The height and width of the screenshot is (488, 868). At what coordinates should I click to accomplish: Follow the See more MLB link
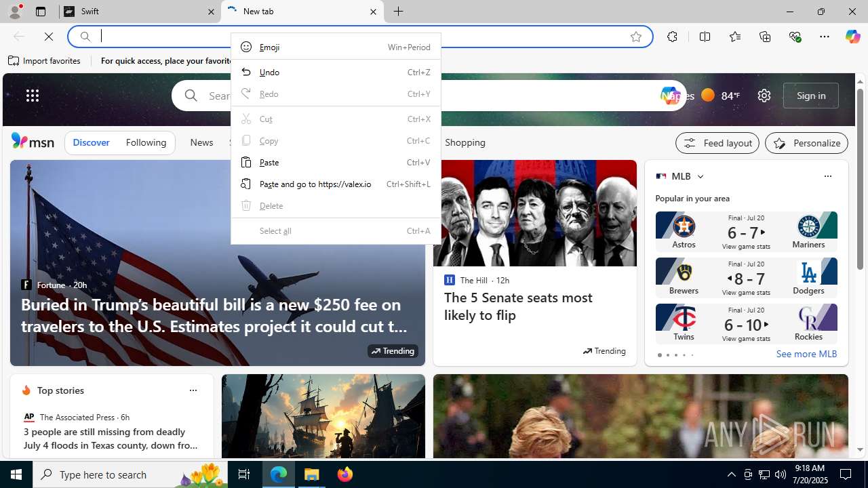point(806,354)
